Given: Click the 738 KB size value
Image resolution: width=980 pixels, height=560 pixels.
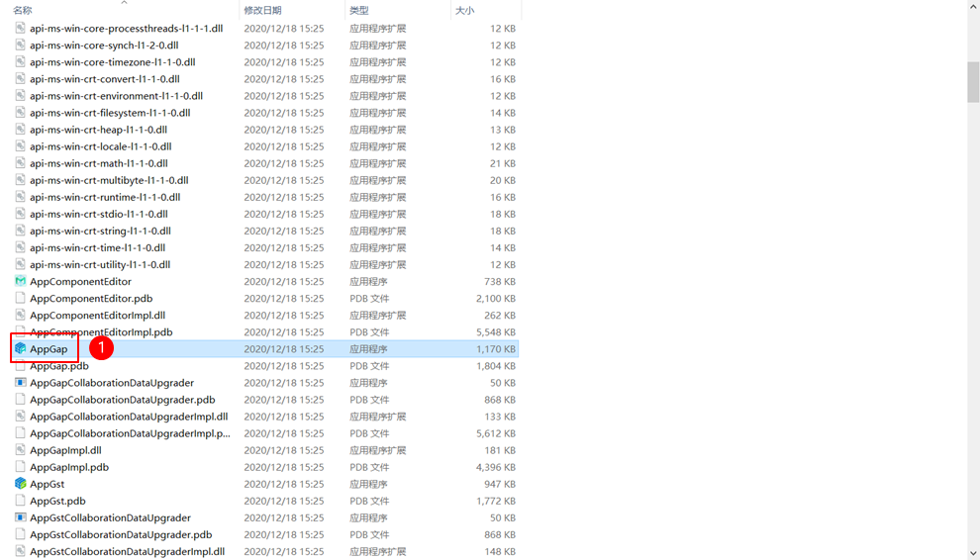Looking at the screenshot, I should (500, 281).
